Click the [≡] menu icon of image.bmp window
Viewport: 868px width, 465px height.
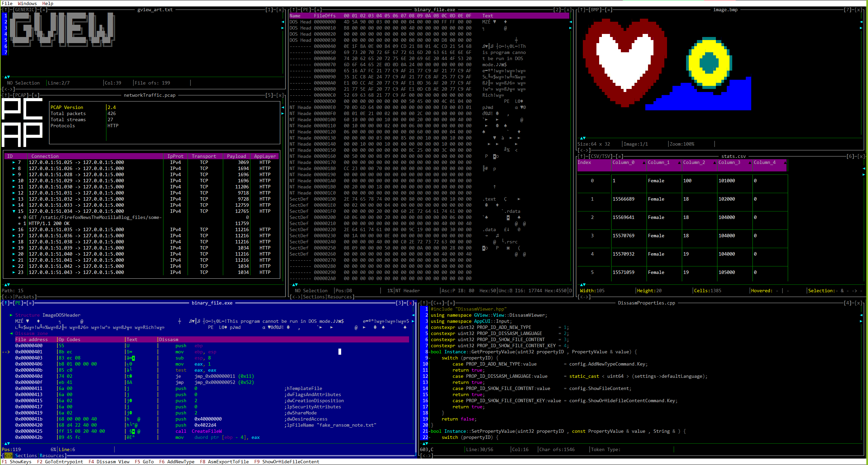[x=609, y=10]
